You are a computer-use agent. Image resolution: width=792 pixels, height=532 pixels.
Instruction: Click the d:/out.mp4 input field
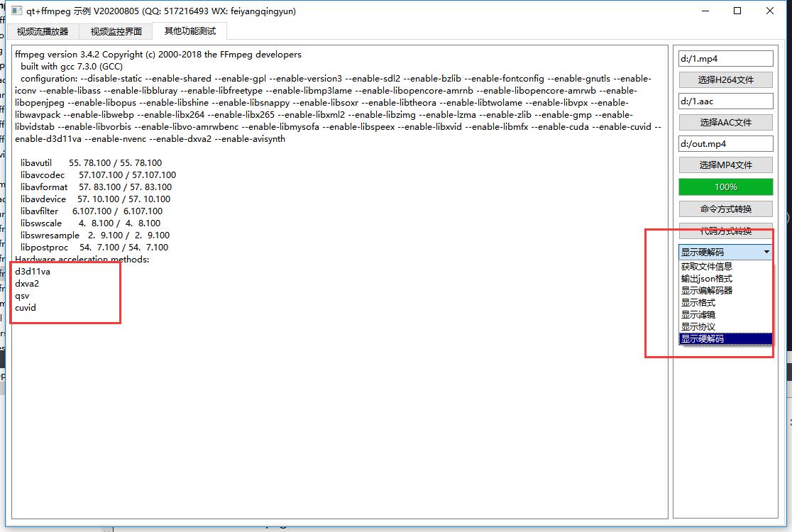tap(726, 144)
